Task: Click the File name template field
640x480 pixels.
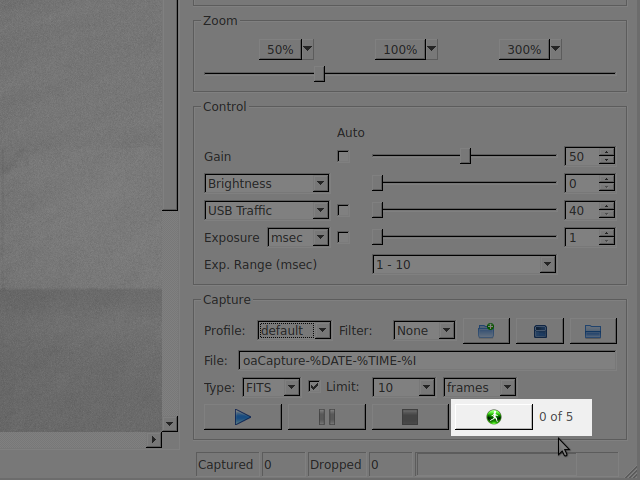Action: click(x=427, y=360)
